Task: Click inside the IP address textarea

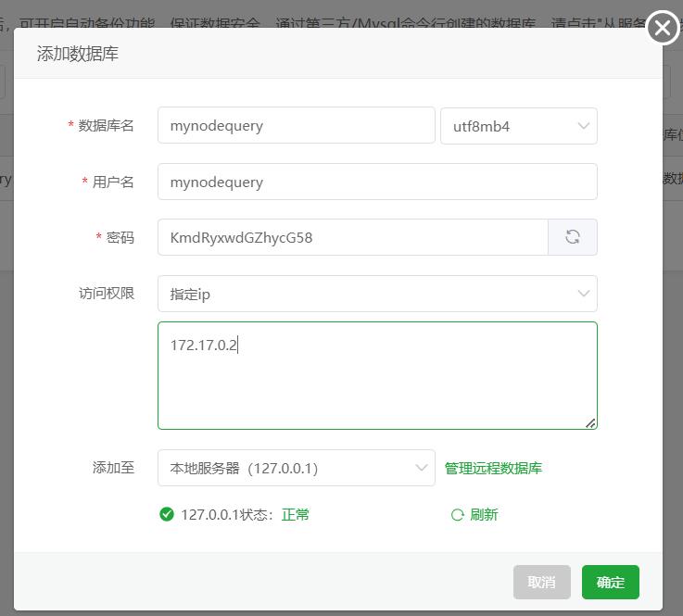Action: 377,375
